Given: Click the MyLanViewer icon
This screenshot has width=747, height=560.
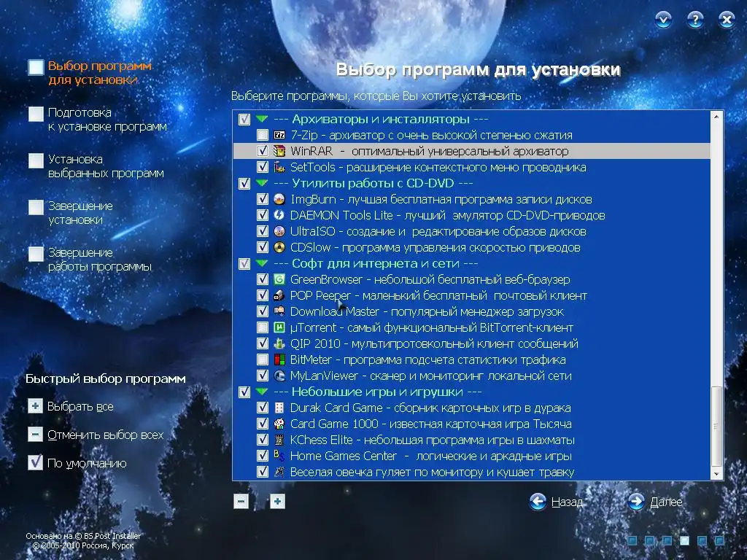Looking at the screenshot, I should (x=279, y=376).
